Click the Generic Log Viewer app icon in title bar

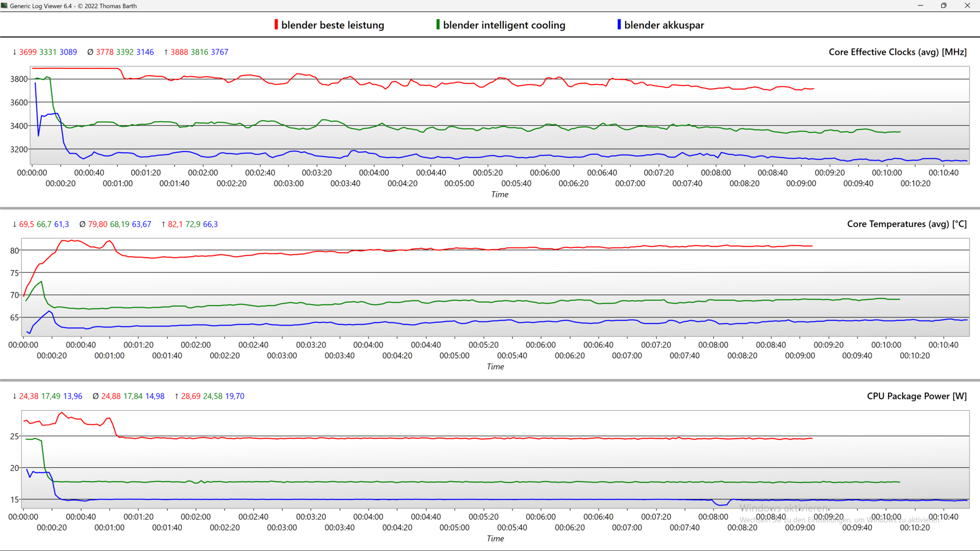point(5,6)
